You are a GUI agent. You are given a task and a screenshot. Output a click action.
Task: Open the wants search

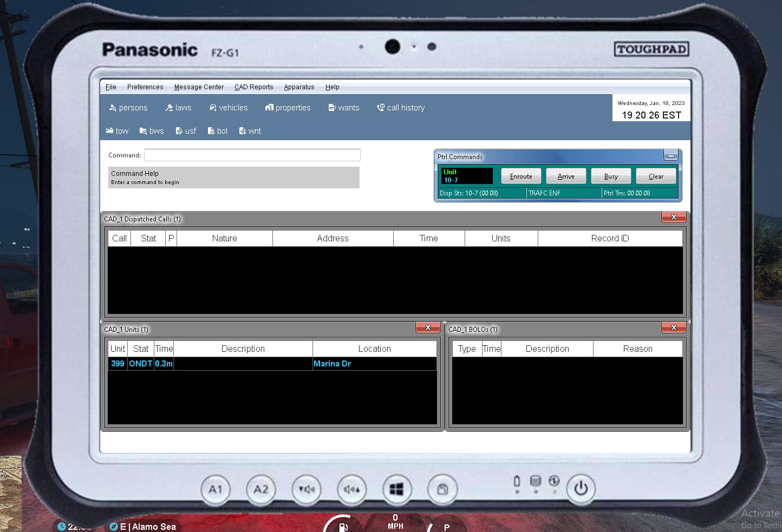tap(344, 108)
